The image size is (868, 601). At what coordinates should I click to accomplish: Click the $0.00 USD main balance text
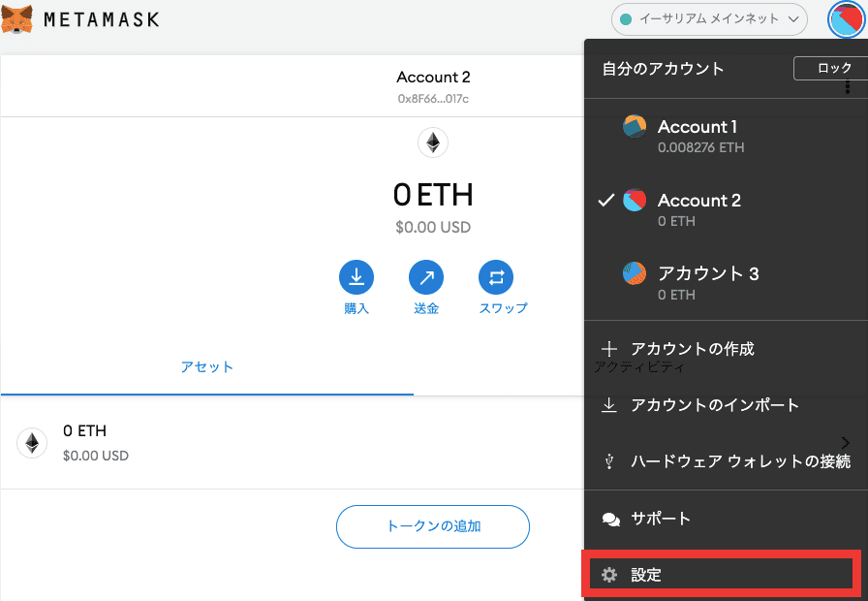[x=433, y=227]
